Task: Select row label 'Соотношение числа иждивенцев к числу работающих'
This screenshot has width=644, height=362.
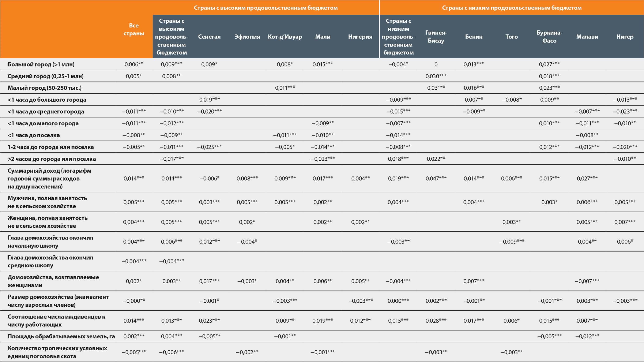Action: click(56, 320)
